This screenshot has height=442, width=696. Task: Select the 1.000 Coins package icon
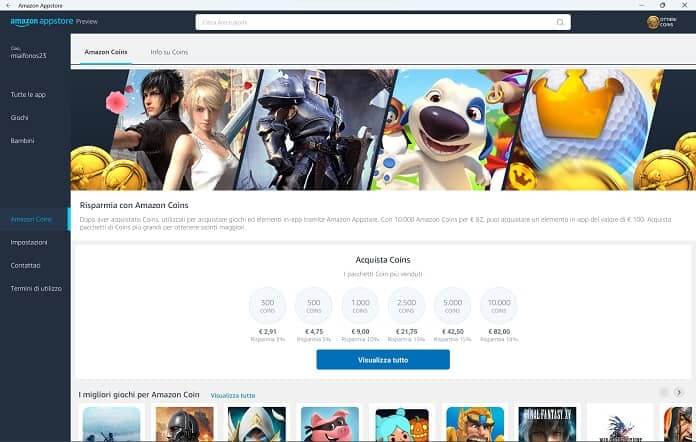coord(360,305)
